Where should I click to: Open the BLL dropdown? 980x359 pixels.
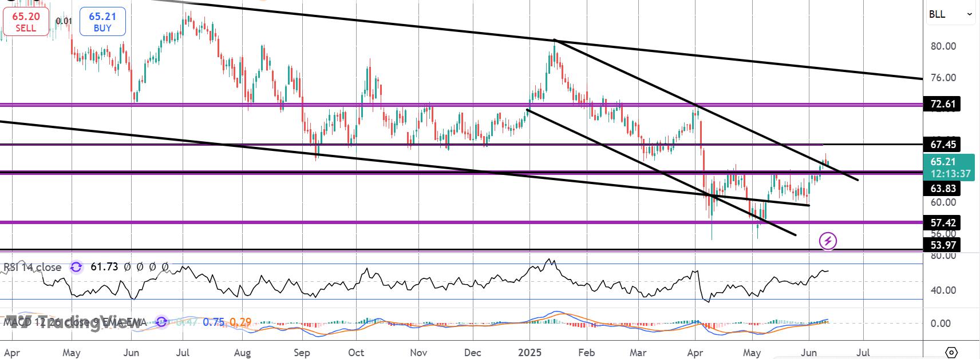click(x=950, y=14)
